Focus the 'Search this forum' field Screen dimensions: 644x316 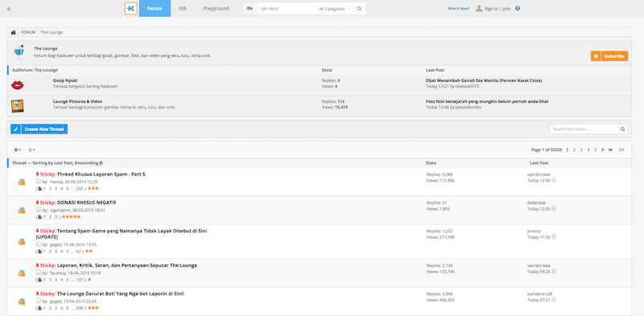tap(585, 129)
